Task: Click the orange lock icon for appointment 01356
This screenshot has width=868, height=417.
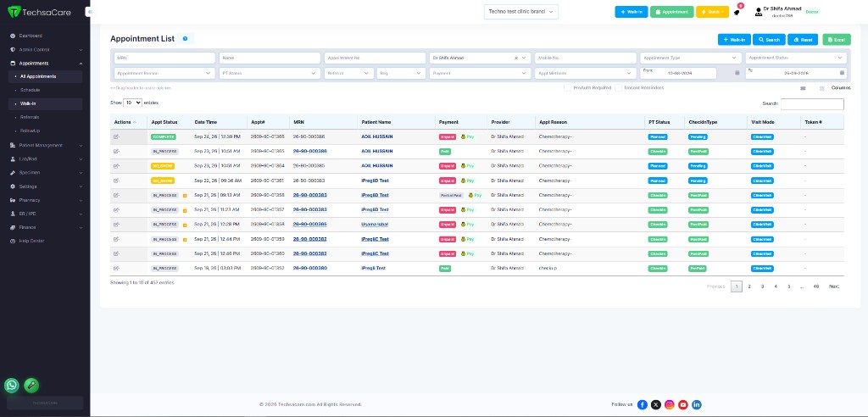Action: point(185,196)
